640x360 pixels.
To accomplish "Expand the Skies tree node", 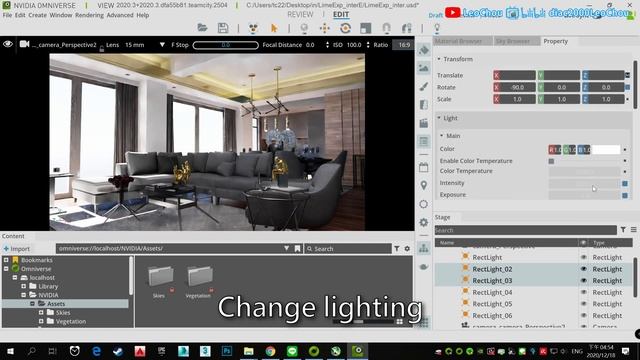I will click(x=41, y=312).
